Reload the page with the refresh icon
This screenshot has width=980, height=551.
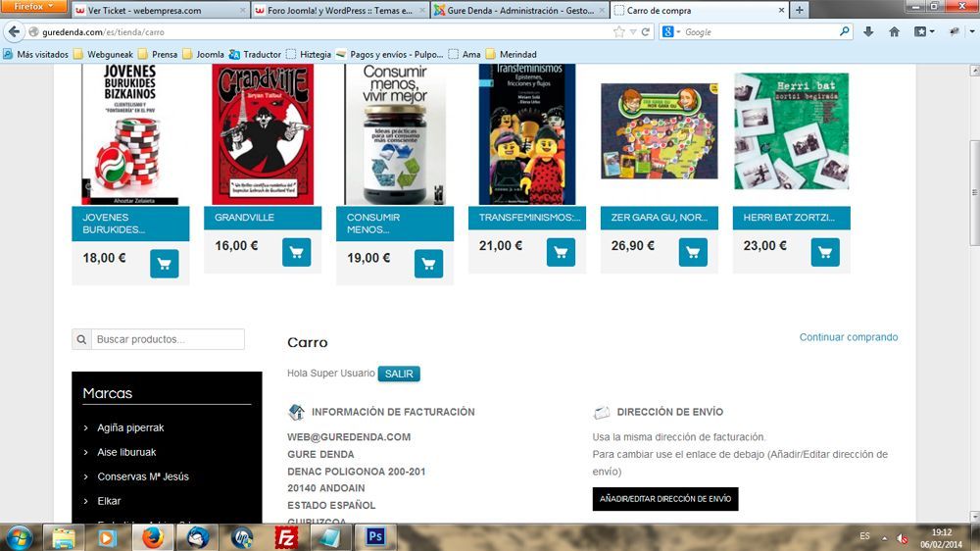646,32
